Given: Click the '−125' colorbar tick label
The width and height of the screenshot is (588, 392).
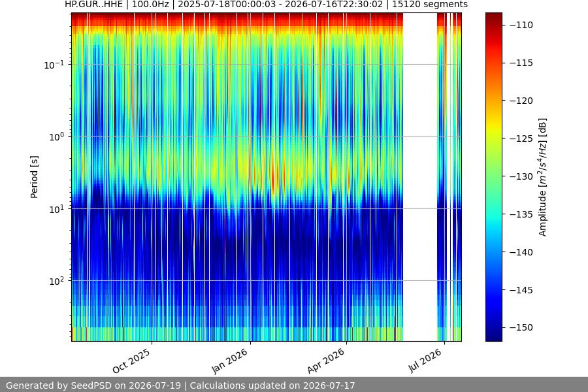Looking at the screenshot, I should tap(521, 139).
